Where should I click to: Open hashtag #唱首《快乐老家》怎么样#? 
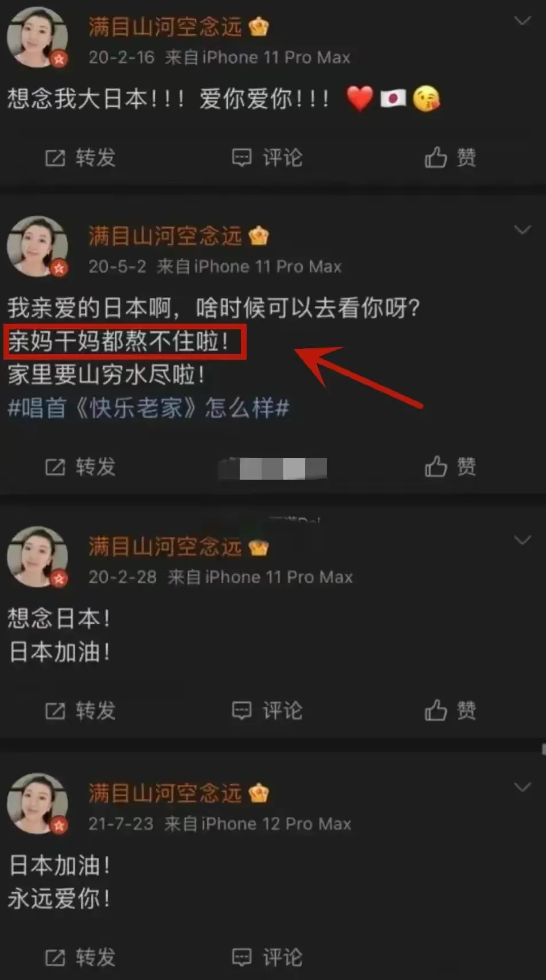[x=149, y=409]
